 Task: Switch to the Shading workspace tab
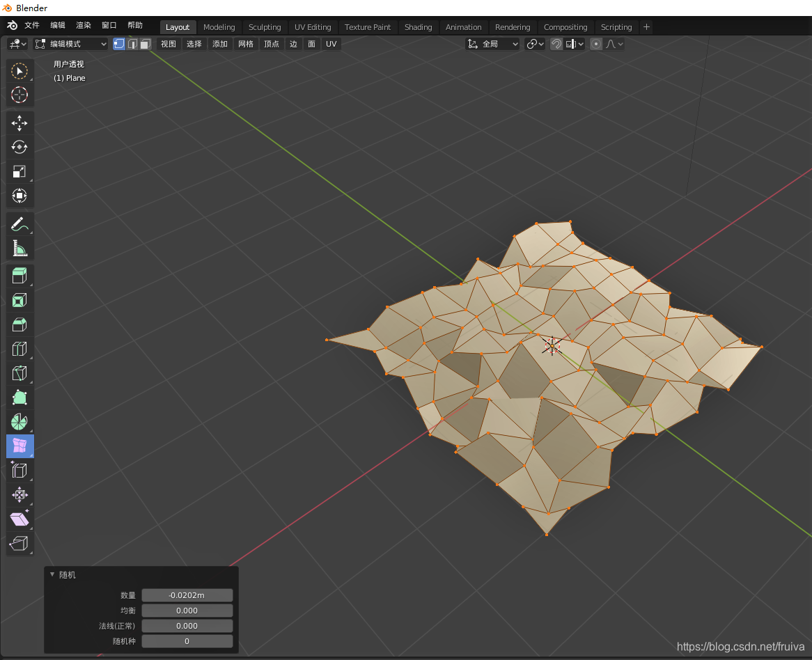[x=419, y=27]
